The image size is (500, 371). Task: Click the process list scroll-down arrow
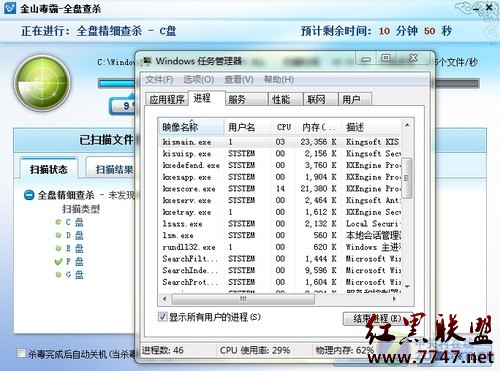point(407,286)
